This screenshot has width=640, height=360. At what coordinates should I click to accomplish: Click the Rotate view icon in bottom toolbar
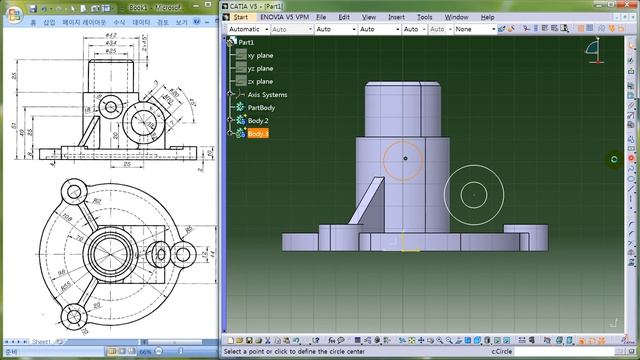pos(430,340)
